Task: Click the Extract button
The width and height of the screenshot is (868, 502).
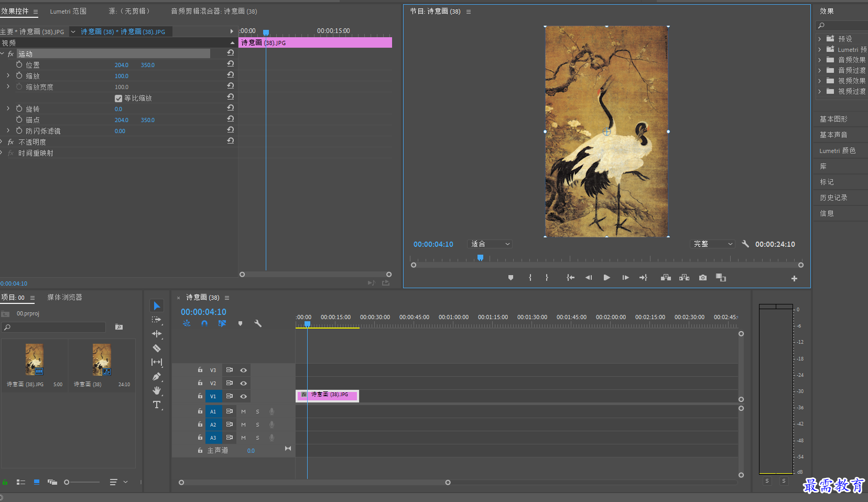Action: coord(684,278)
